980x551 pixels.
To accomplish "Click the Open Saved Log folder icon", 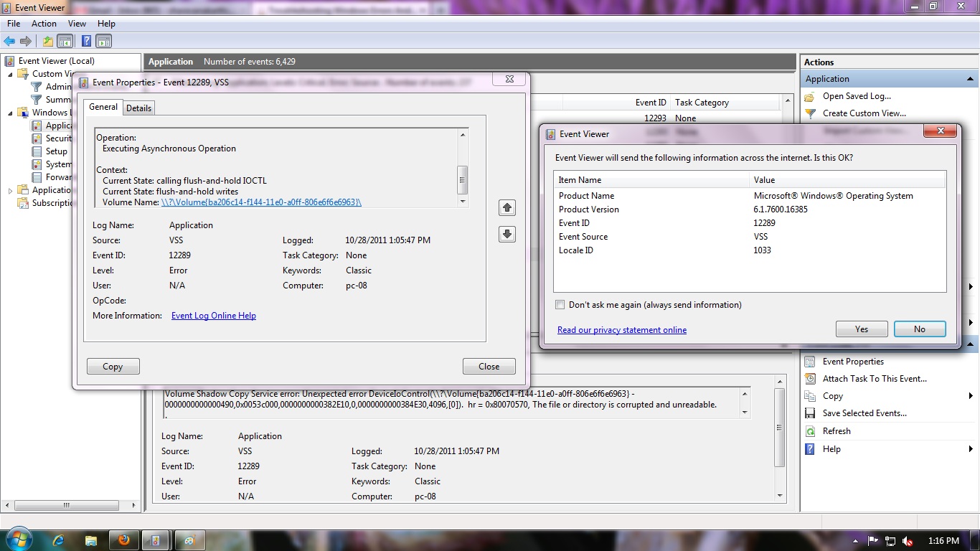I will [810, 96].
